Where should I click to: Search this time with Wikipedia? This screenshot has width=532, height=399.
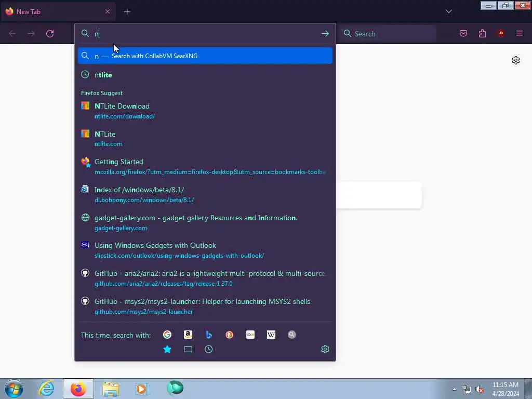click(x=271, y=335)
